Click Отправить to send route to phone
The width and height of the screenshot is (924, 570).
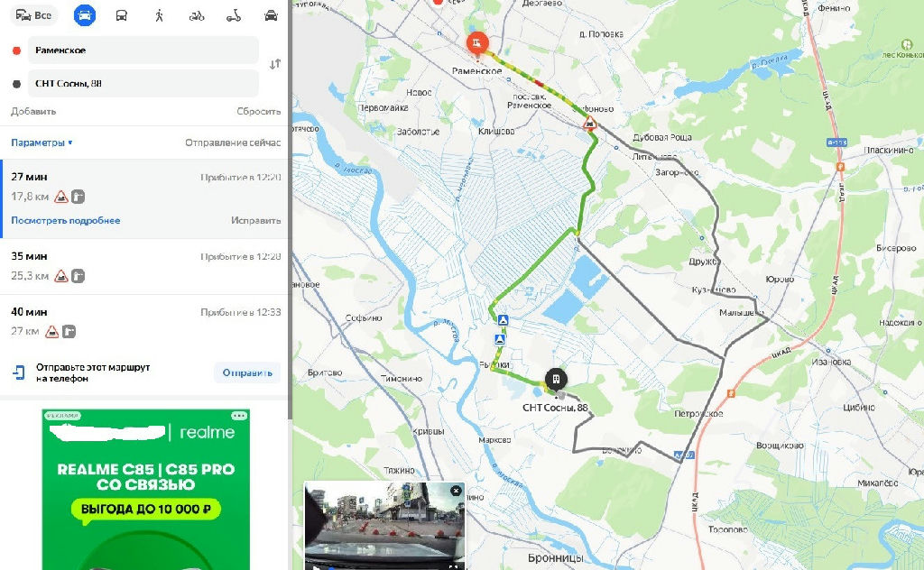pyautogui.click(x=247, y=372)
